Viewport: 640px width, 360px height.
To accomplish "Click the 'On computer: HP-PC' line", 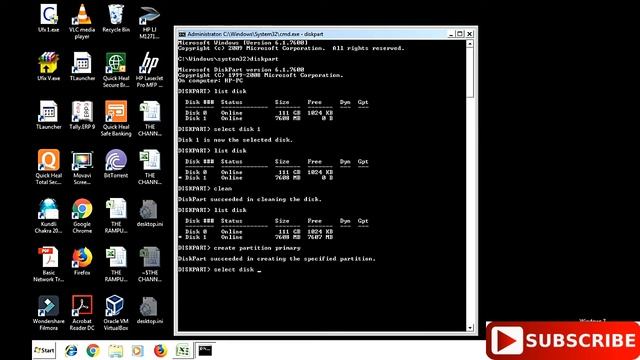I will [210, 80].
